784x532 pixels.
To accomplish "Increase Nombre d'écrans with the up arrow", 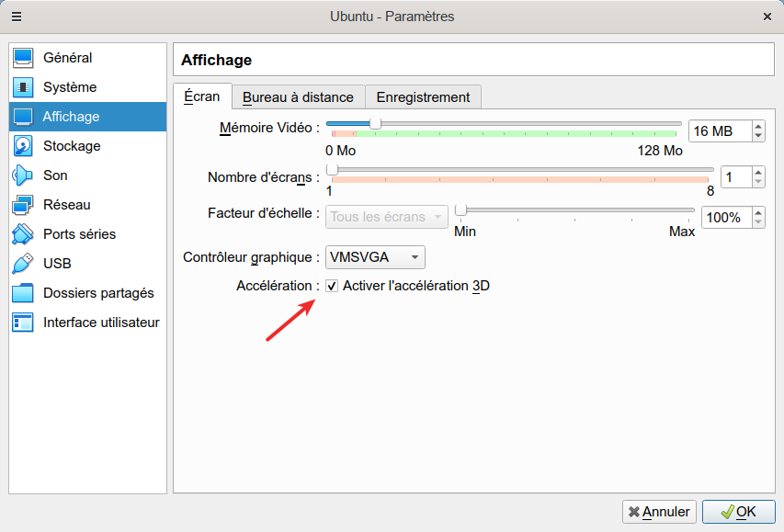I will [758, 172].
